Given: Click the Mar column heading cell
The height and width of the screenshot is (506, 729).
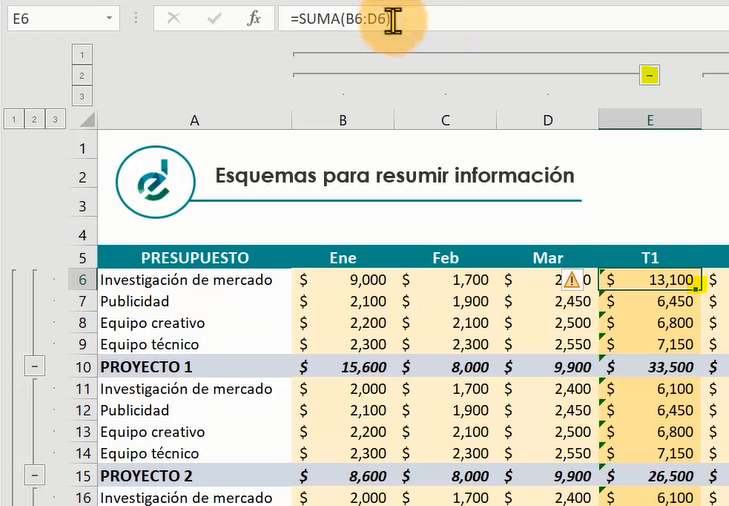Looking at the screenshot, I should pos(548,257).
